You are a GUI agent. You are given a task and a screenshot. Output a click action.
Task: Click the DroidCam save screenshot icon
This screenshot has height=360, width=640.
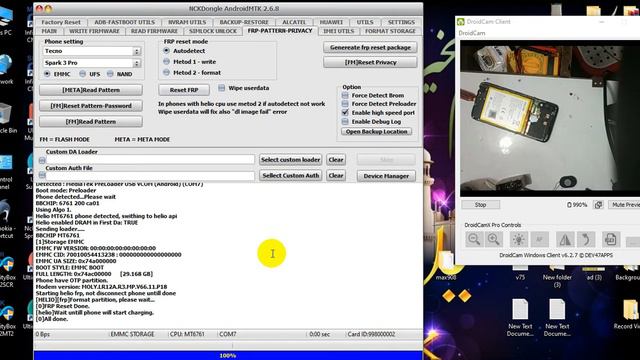[x=611, y=239]
